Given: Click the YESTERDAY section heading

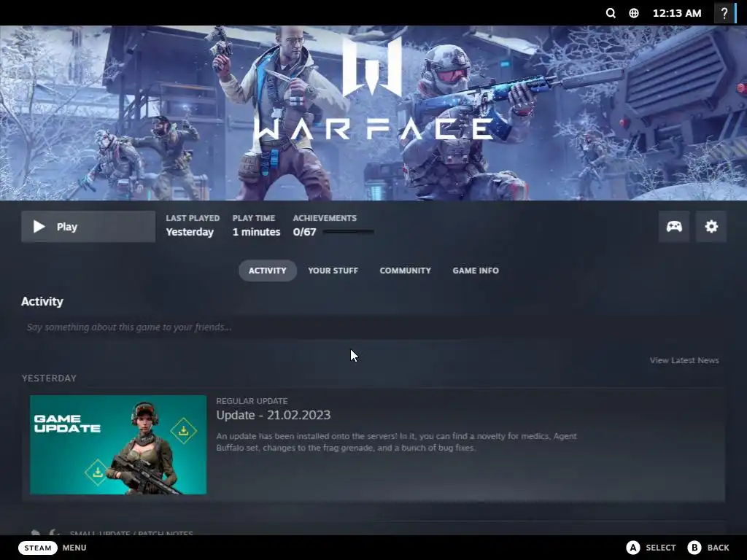Looking at the screenshot, I should (49, 378).
